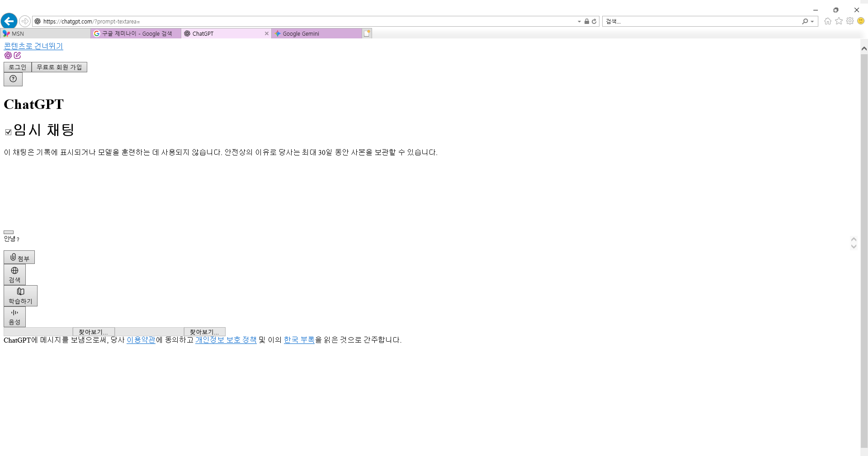
Task: Open the new tab button
Action: click(367, 33)
